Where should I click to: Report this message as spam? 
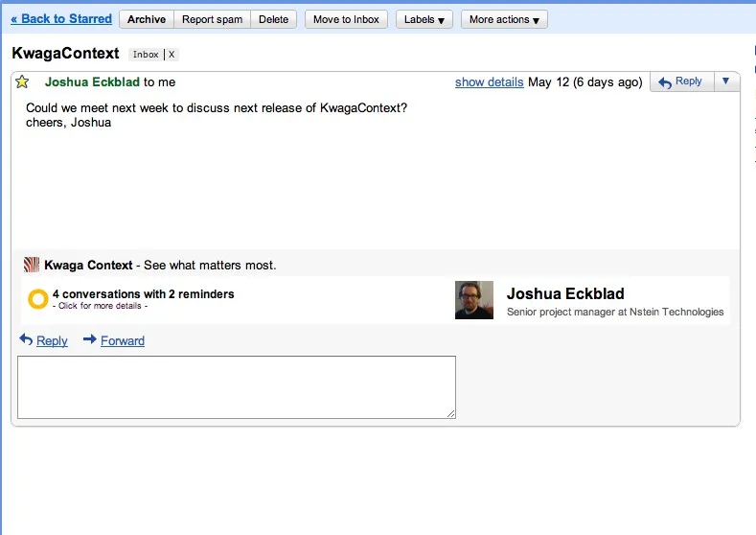point(212,19)
